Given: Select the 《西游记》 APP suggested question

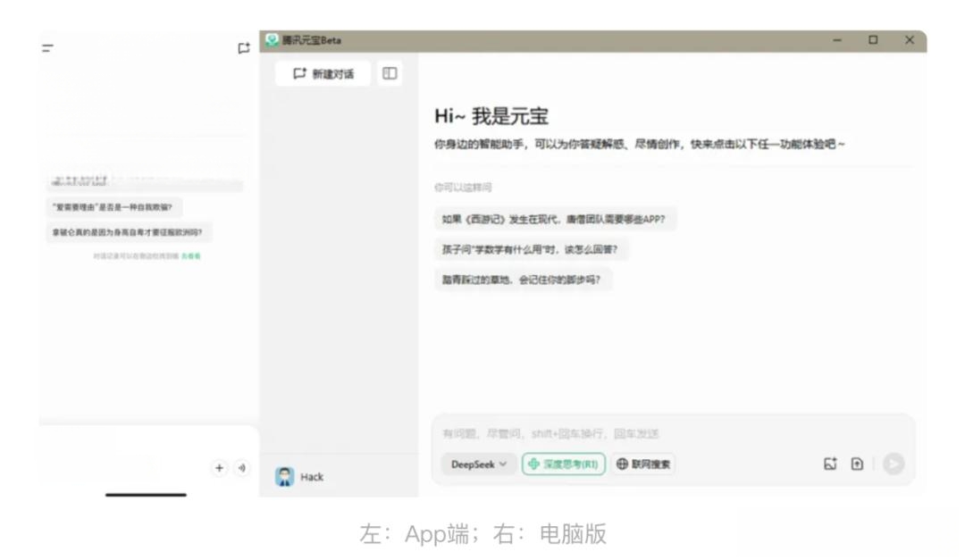Looking at the screenshot, I should click(x=555, y=219).
